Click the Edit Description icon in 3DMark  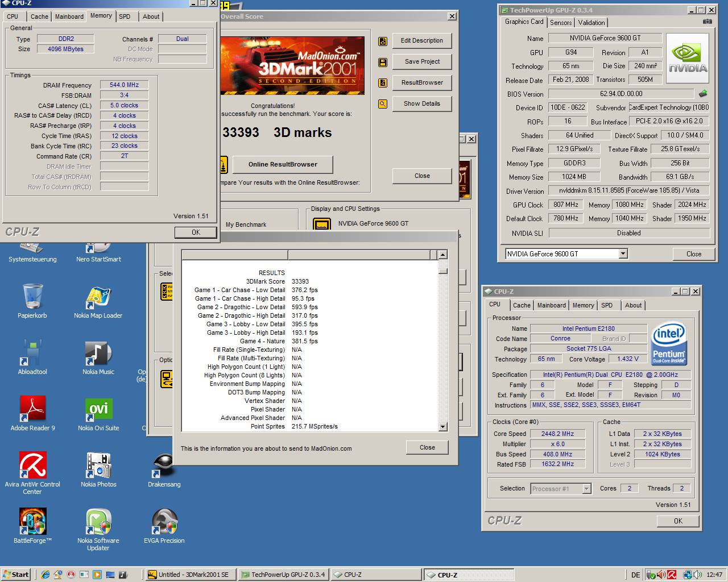pos(383,41)
